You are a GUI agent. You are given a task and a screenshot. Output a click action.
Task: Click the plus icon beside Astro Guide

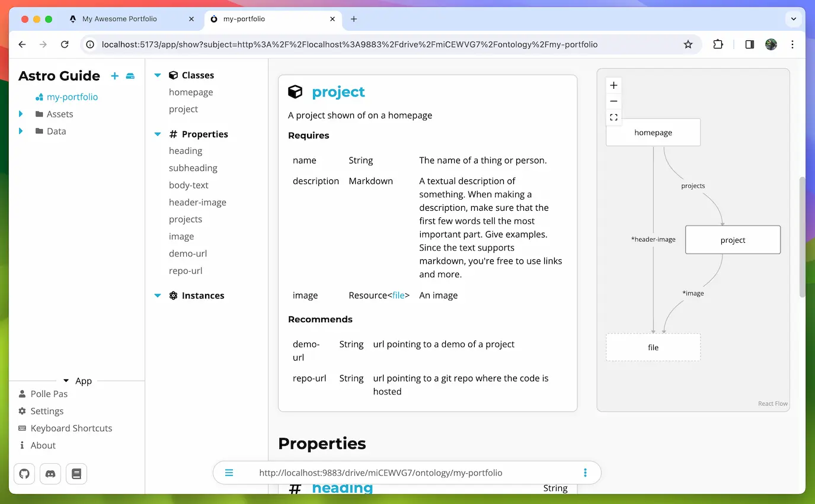pos(115,76)
